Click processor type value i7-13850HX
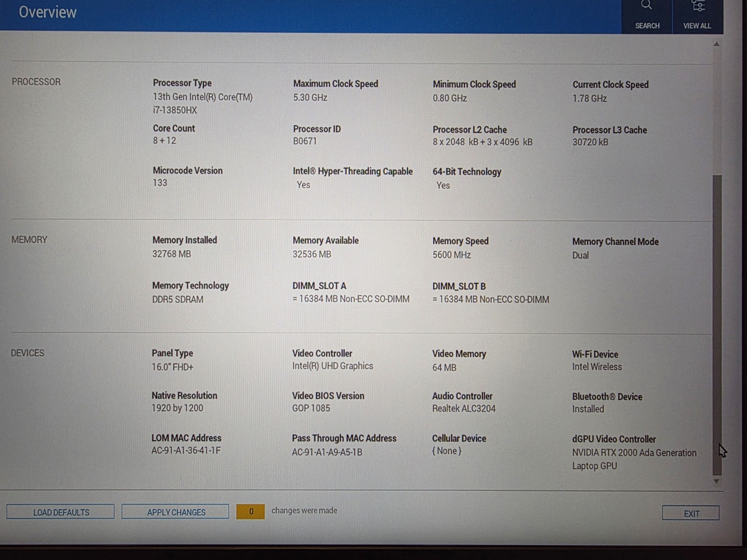The width and height of the screenshot is (747, 560). pyautogui.click(x=175, y=110)
